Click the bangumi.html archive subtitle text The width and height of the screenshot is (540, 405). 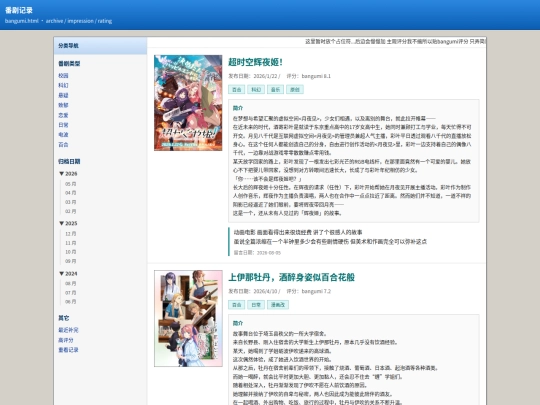pyautogui.click(x=59, y=21)
